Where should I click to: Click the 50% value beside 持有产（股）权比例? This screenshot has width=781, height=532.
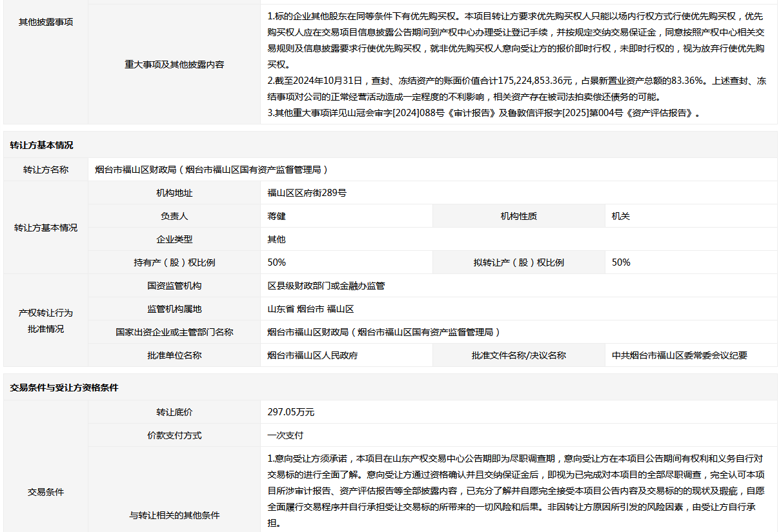(276, 262)
